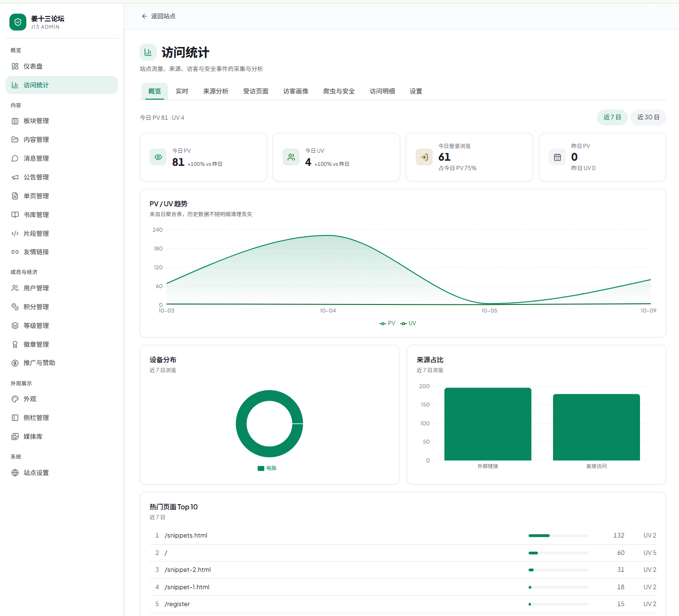Click the 外观 palette icon
Viewport: 679px width, 616px height.
click(15, 399)
